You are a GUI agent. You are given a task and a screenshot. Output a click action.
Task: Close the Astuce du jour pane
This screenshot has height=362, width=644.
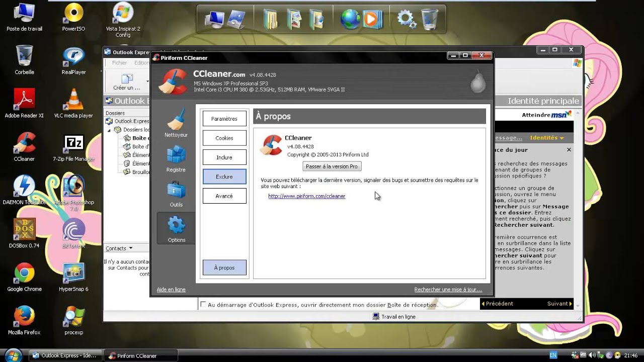pos(569,150)
